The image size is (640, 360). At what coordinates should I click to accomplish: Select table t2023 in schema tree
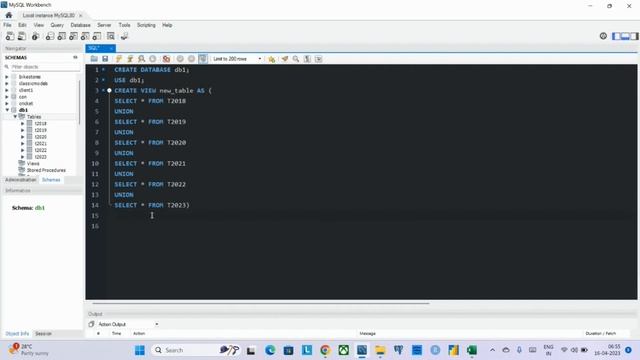pyautogui.click(x=40, y=157)
